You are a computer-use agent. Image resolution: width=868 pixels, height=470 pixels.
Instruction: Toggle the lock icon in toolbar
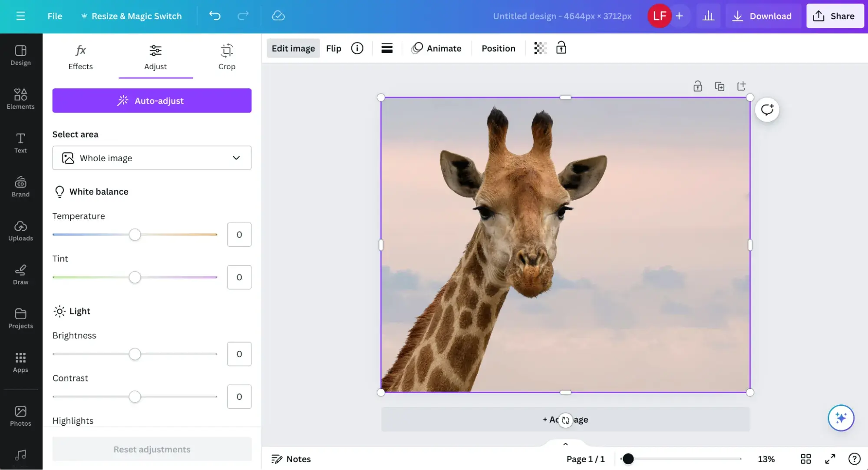[x=561, y=48]
